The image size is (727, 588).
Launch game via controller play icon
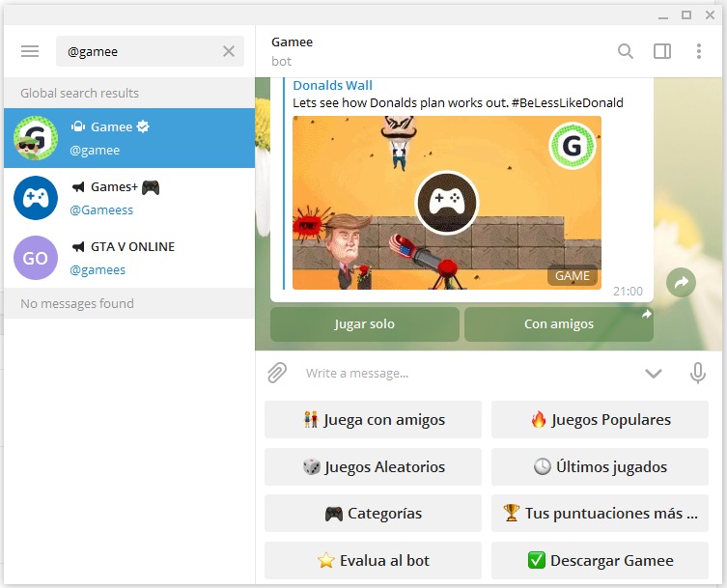(x=447, y=203)
